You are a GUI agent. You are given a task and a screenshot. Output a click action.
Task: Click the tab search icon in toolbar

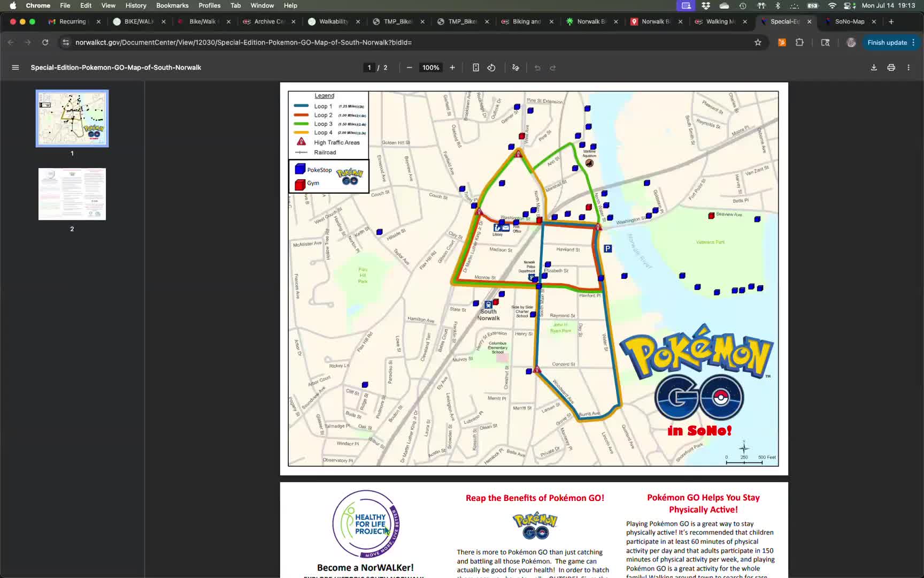[825, 42]
